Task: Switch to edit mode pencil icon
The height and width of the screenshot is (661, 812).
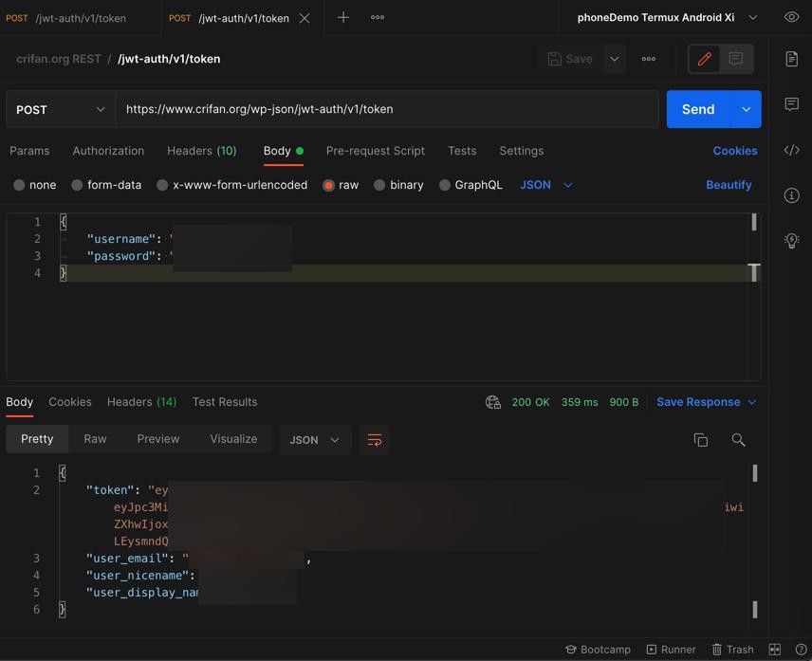Action: tap(704, 59)
